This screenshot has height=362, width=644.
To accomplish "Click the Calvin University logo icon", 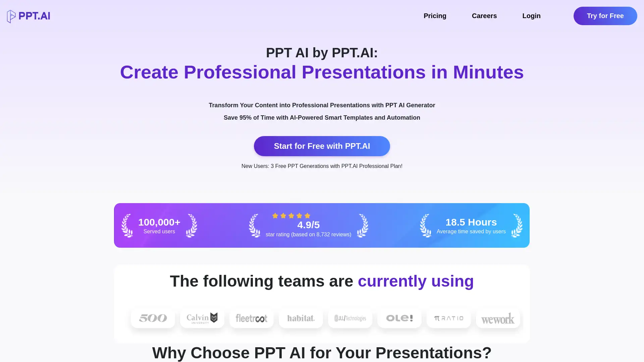I will pos(202,318).
